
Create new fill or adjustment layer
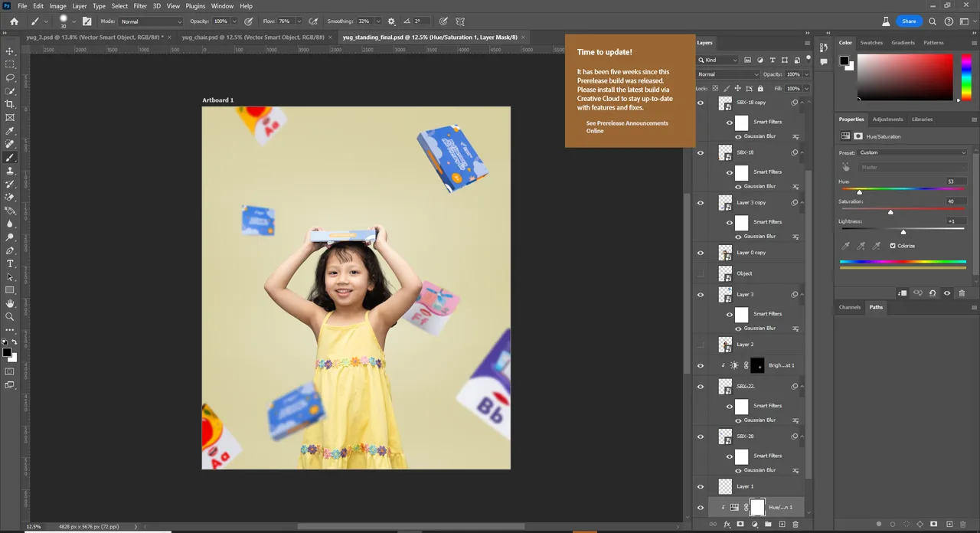click(x=754, y=525)
